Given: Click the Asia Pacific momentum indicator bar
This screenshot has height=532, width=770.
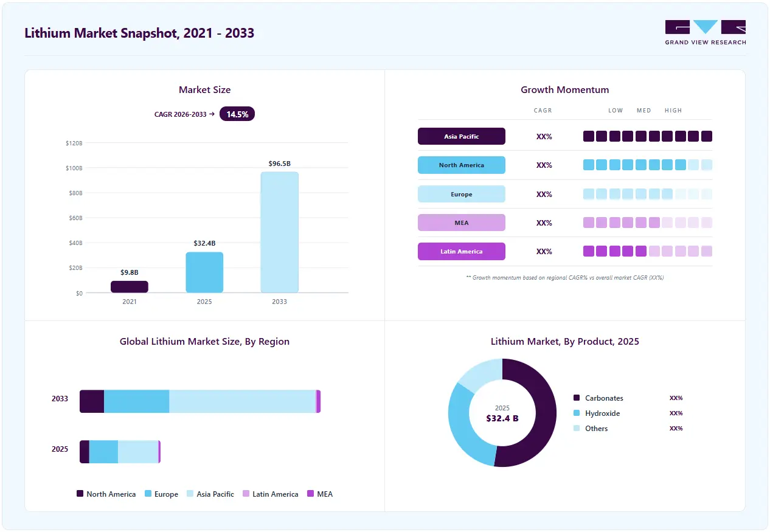Looking at the screenshot, I should [x=648, y=136].
